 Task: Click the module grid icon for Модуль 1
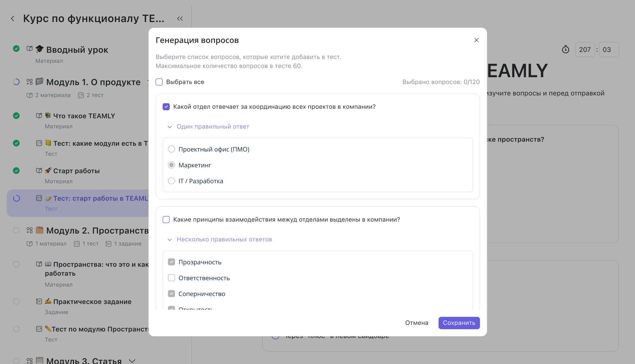[29, 82]
